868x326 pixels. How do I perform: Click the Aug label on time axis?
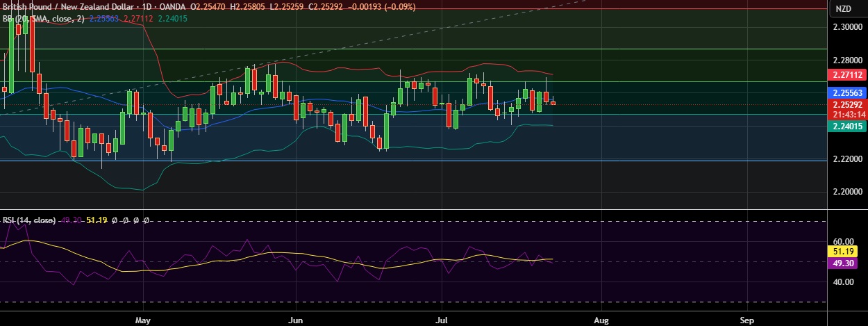(x=601, y=320)
